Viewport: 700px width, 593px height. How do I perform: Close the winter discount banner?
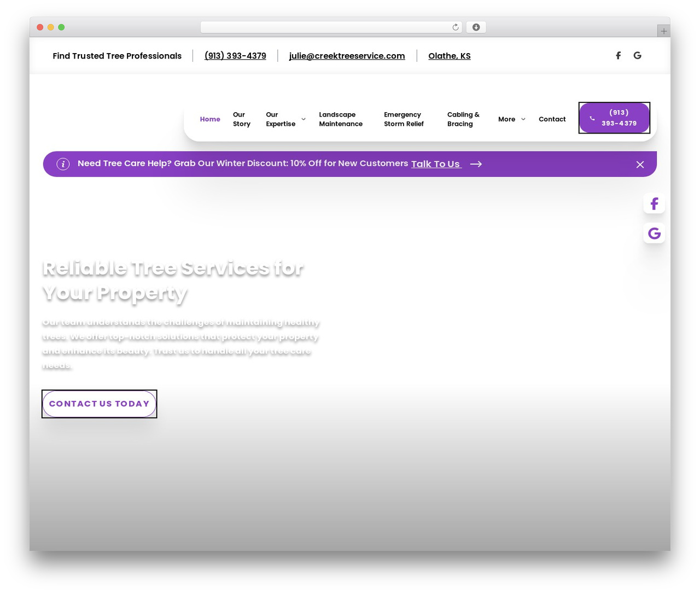click(640, 164)
